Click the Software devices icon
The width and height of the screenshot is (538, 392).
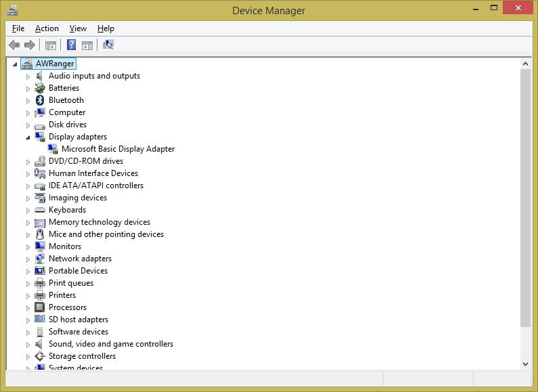(x=40, y=332)
